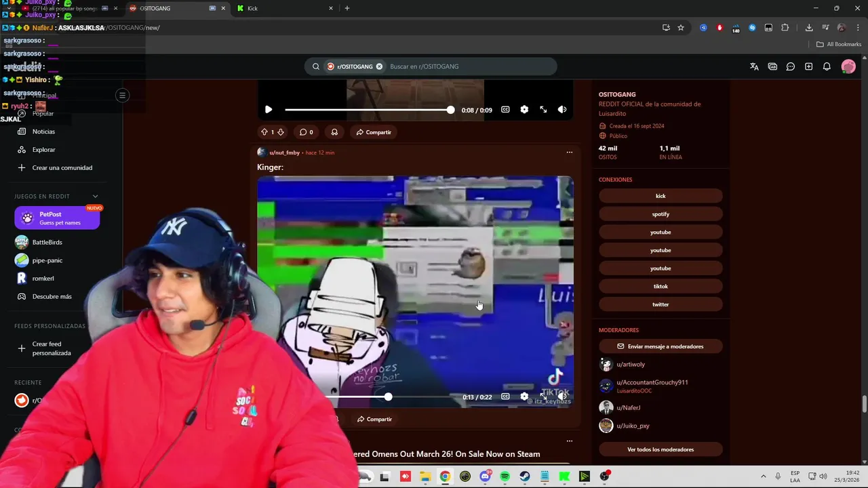Enter fullscreen on the top video
868x488 pixels.
(543, 110)
